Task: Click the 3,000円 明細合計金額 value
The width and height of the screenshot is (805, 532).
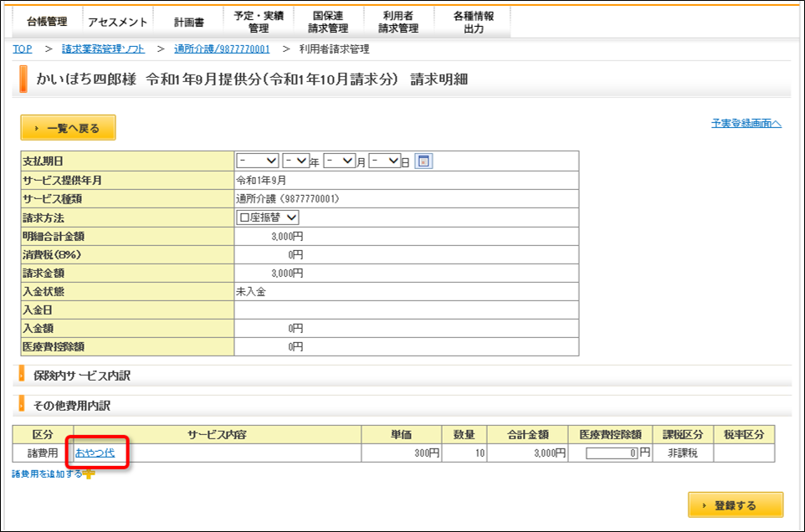Action: click(288, 237)
